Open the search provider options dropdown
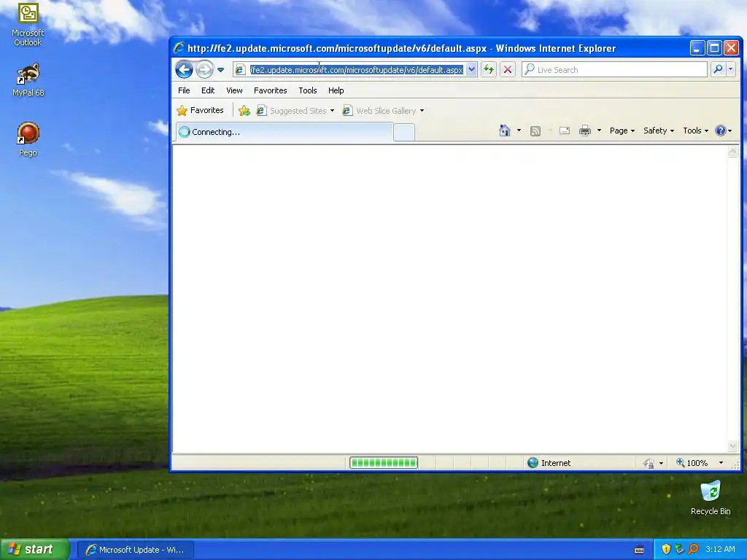747x560 pixels. pyautogui.click(x=730, y=69)
